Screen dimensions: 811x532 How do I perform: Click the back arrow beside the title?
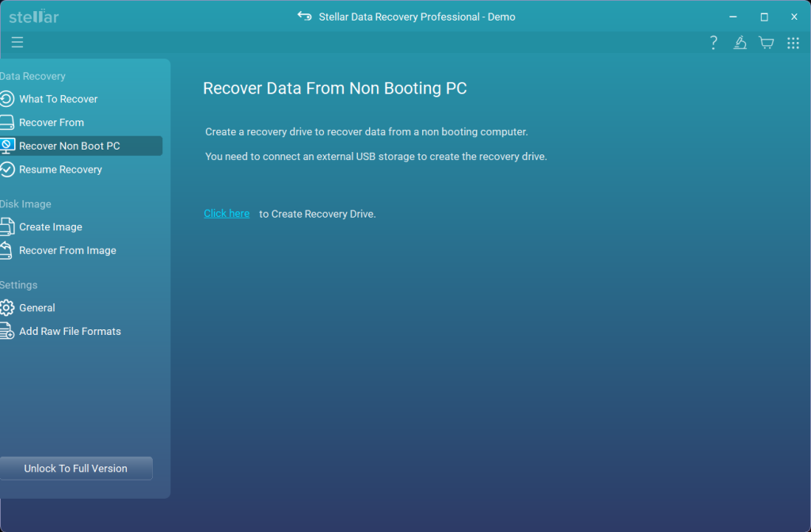305,16
